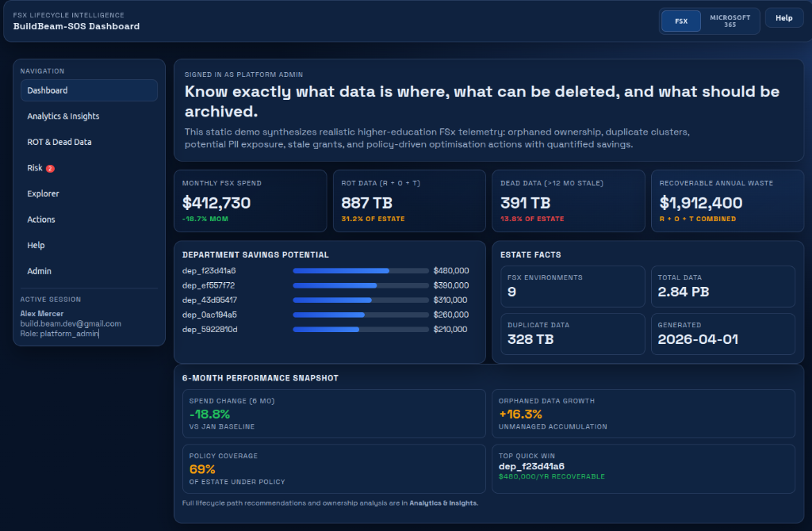Click the dep_f23d41a6 savings progress bar
812x531 pixels.
coord(361,271)
